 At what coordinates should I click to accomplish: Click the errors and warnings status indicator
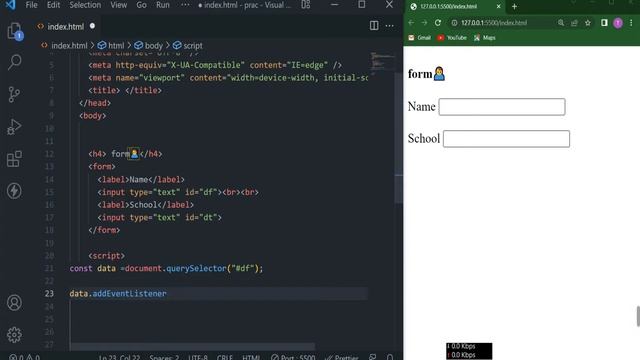coord(24,357)
